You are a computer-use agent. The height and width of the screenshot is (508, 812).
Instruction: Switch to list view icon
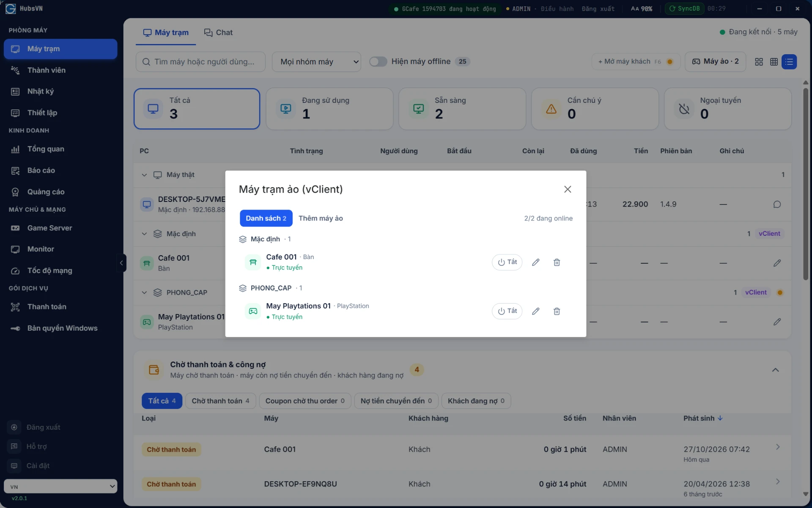coord(789,62)
